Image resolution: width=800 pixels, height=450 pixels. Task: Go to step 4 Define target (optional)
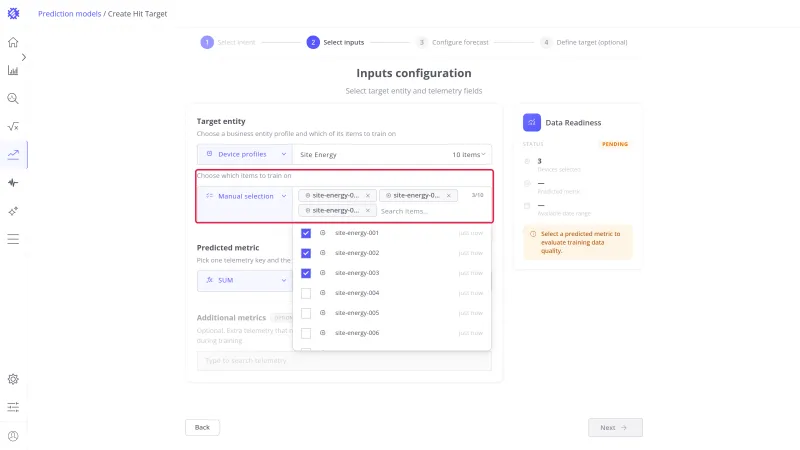pos(584,42)
